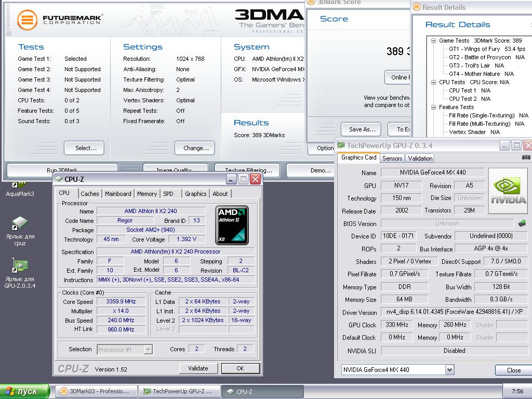Minimize the CPU-Z window

(x=231, y=179)
